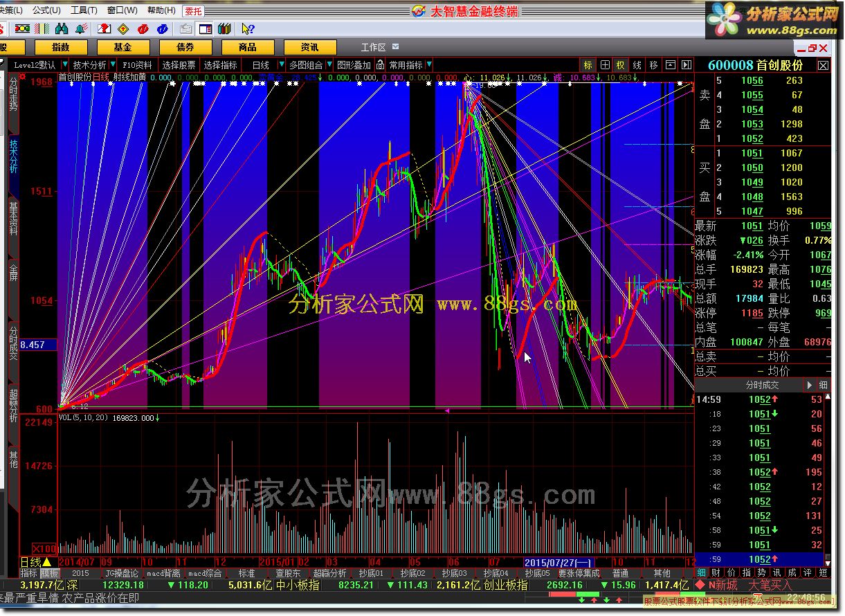
Task: Click the window layout toolbar icon
Action: click(205, 28)
